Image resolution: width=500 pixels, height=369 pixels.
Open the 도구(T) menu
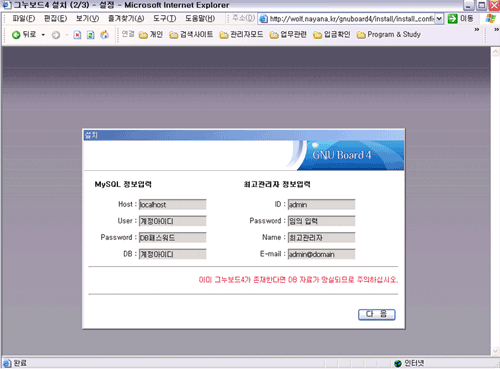[165, 19]
